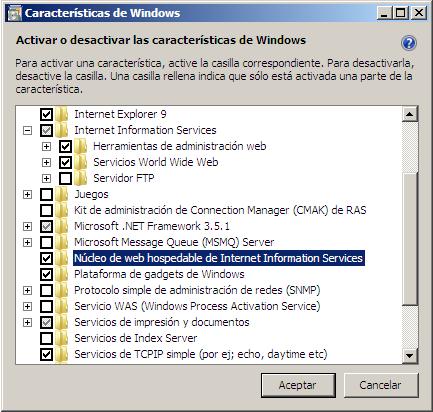Image resolution: width=433 pixels, height=412 pixels.
Task: Click the Microsoft .NET Framework 3.5.1 folder icon
Action: click(62, 226)
